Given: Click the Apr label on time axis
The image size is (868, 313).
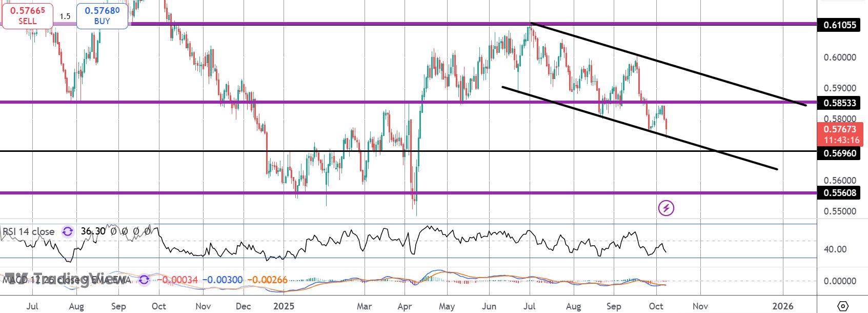Looking at the screenshot, I should tap(405, 306).
